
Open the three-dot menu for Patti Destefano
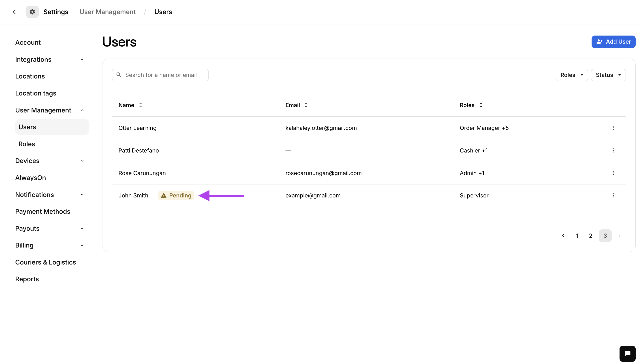(613, 150)
